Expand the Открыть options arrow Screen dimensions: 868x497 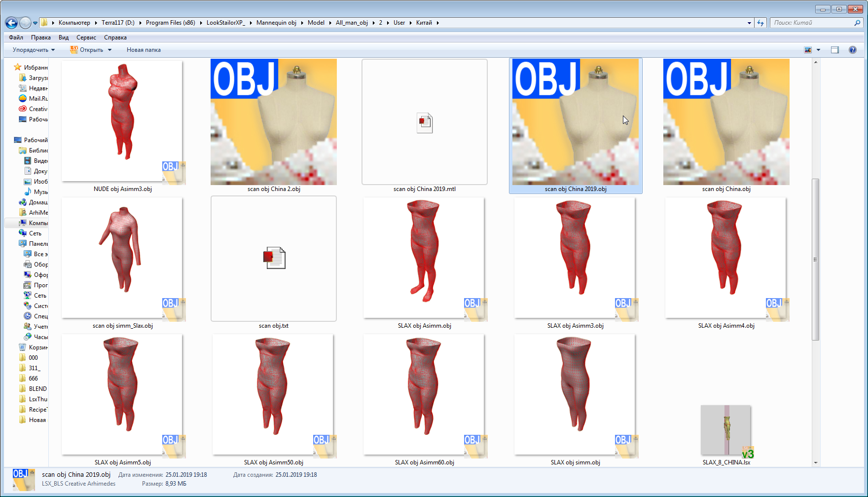click(x=109, y=50)
